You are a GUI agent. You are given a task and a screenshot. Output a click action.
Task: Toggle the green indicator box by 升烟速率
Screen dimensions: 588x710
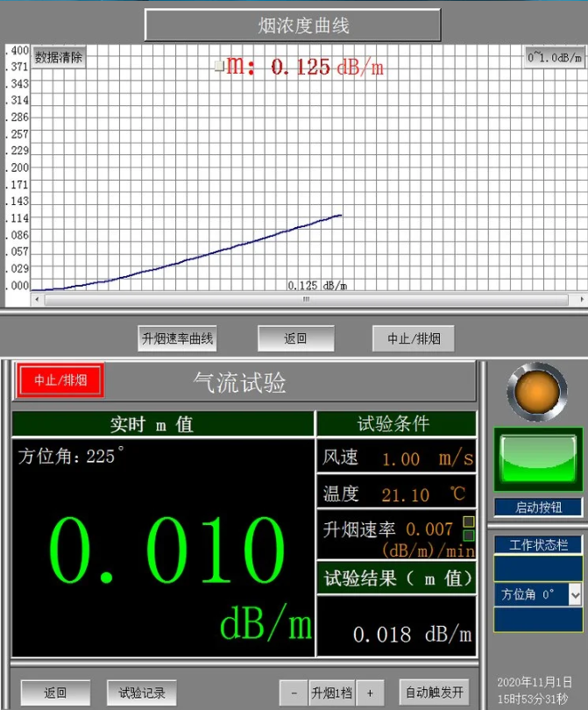click(469, 535)
